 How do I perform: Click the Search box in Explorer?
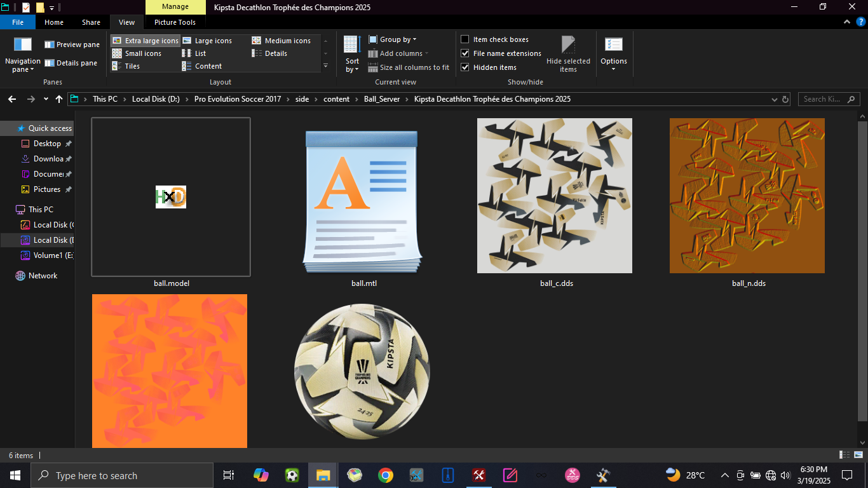coord(829,99)
